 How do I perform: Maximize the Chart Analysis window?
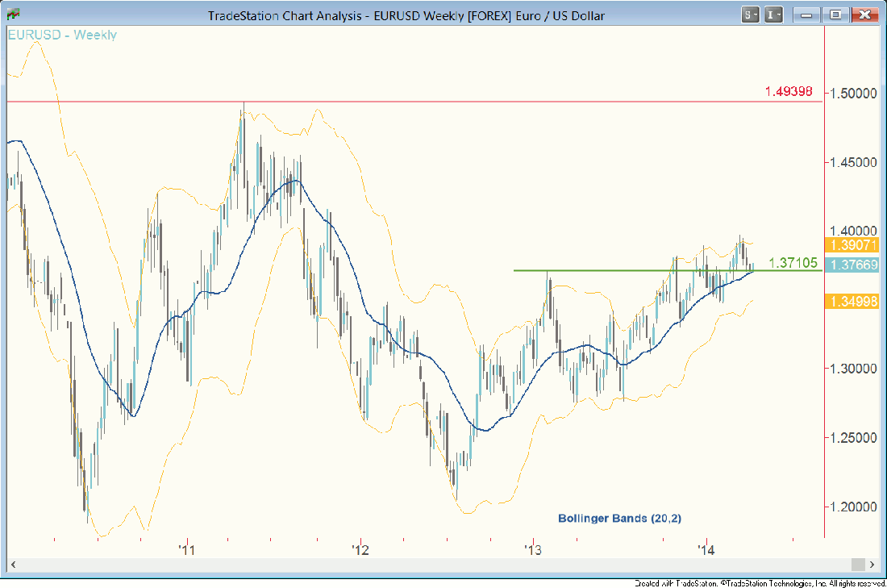point(836,15)
